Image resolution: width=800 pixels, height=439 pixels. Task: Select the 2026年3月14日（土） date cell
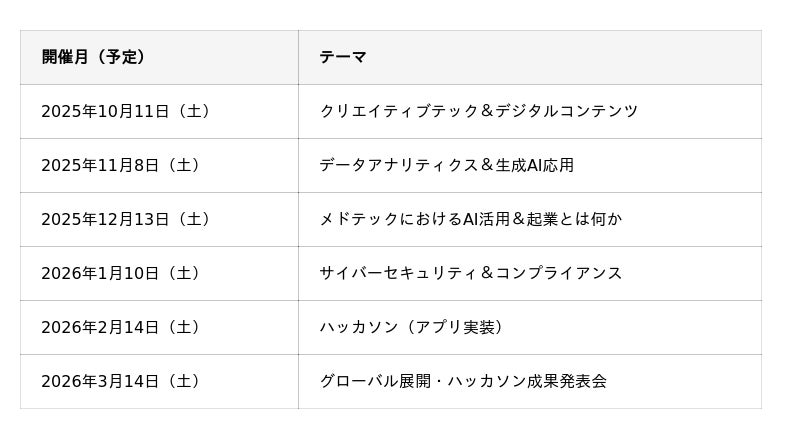(121, 381)
